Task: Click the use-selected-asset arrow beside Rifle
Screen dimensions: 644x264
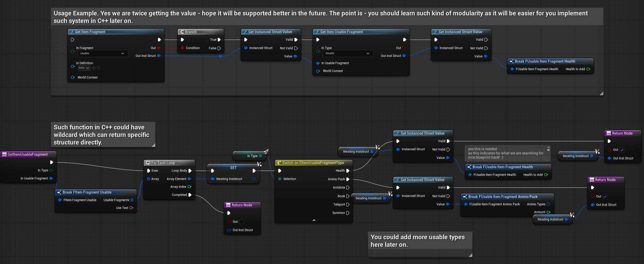Action: (x=94, y=68)
